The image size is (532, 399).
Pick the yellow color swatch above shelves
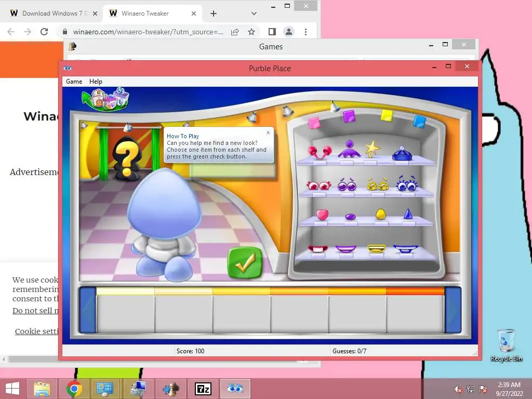[387, 115]
